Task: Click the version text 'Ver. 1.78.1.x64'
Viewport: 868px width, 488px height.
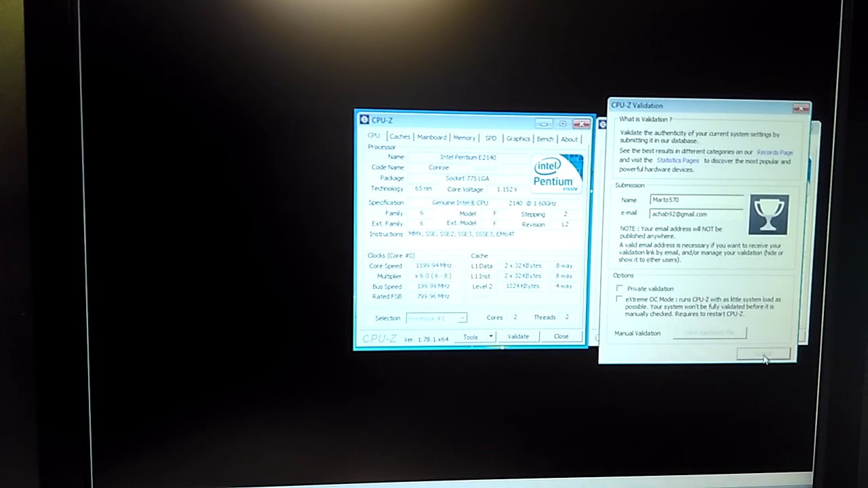Action: point(426,339)
